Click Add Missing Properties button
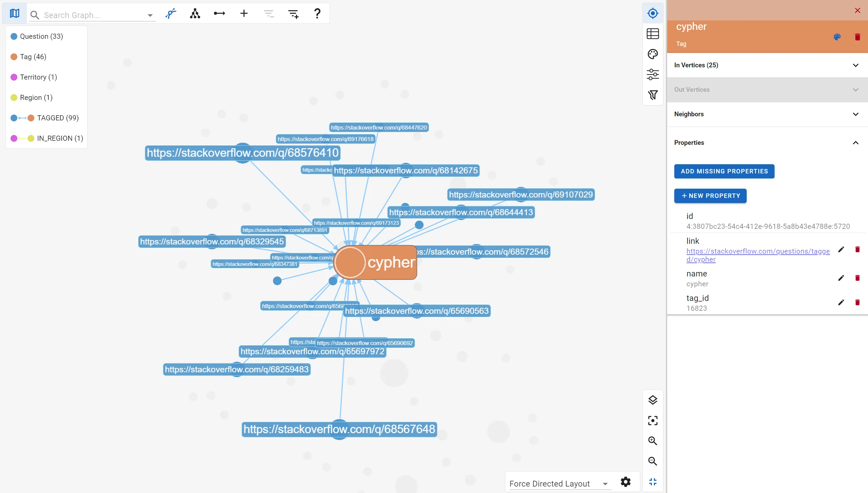 coord(724,171)
